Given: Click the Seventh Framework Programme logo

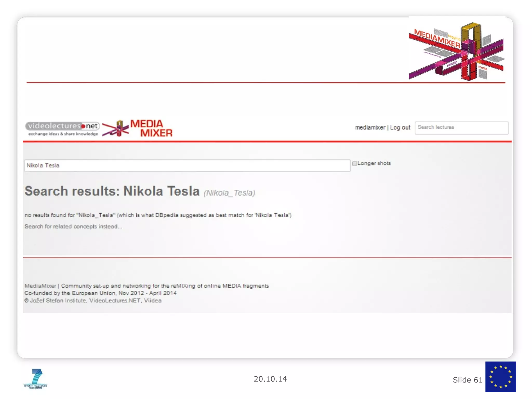Looking at the screenshot, I should 35,379.
